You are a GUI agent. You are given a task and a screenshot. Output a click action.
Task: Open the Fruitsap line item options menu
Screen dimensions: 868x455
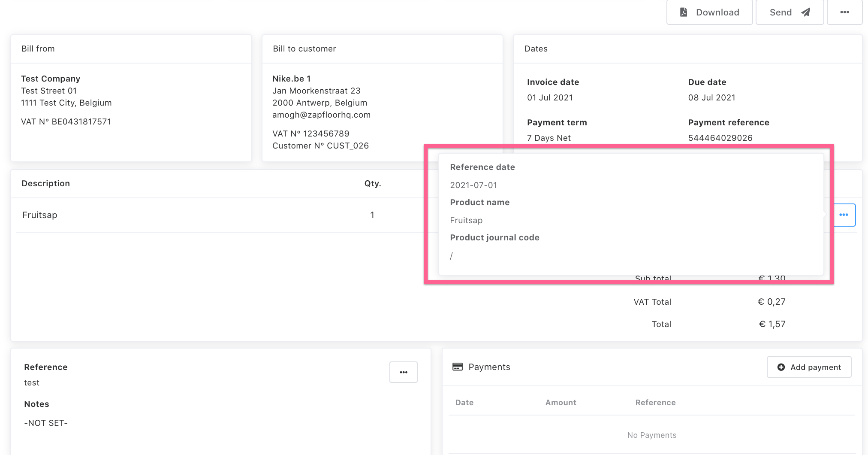844,215
